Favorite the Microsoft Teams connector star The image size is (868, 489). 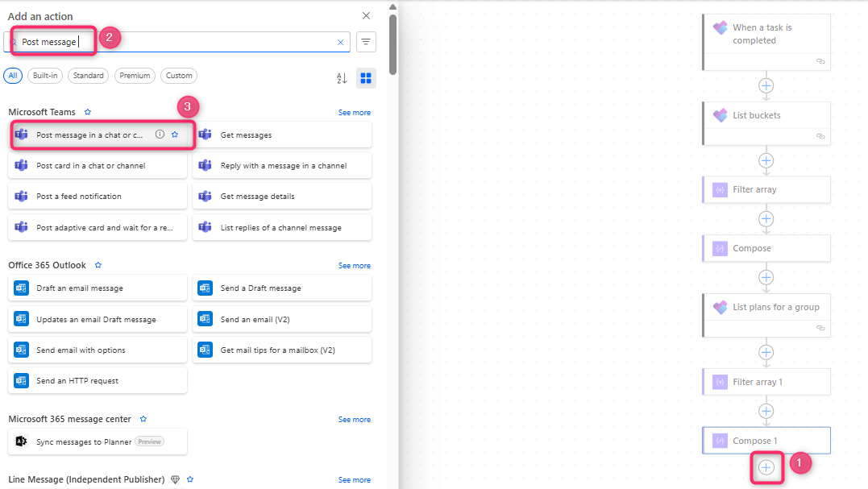click(x=88, y=112)
